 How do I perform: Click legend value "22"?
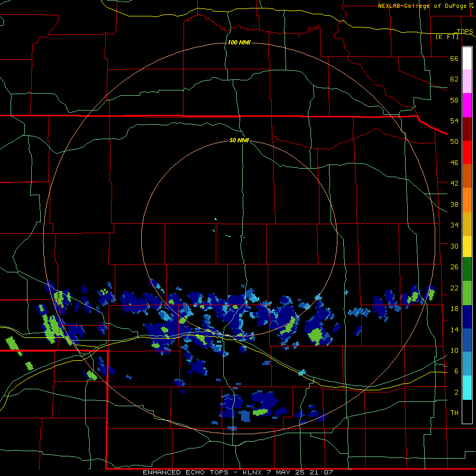click(x=454, y=288)
